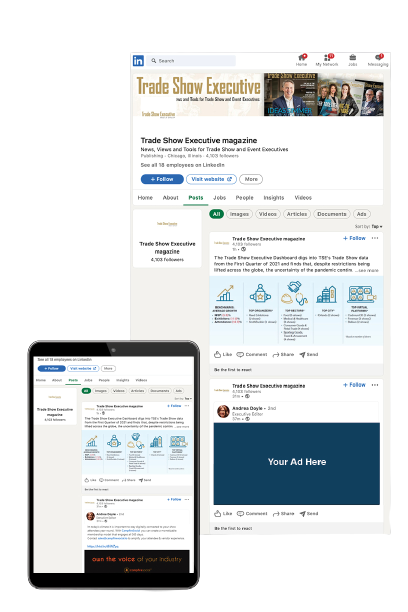Open See all 18 employees on LinkedIn link

pos(182,165)
